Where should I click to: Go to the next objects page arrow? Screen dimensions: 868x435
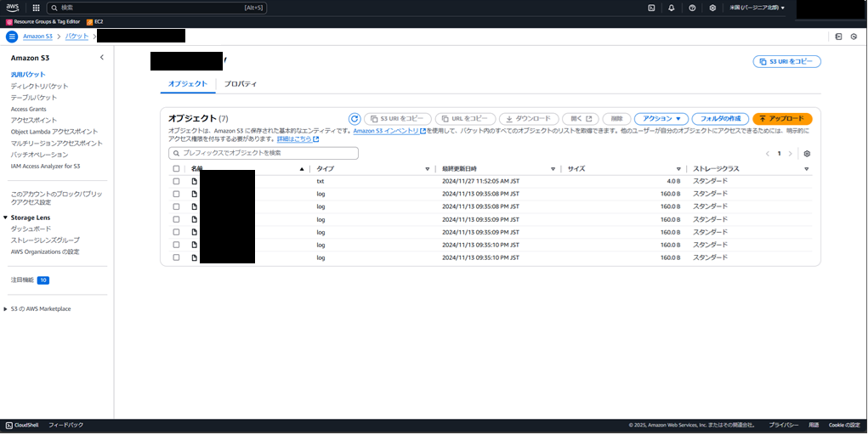(x=790, y=154)
